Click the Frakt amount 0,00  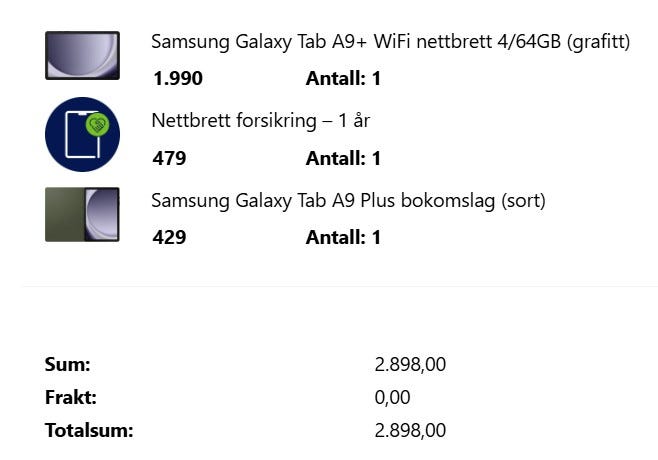coord(392,397)
